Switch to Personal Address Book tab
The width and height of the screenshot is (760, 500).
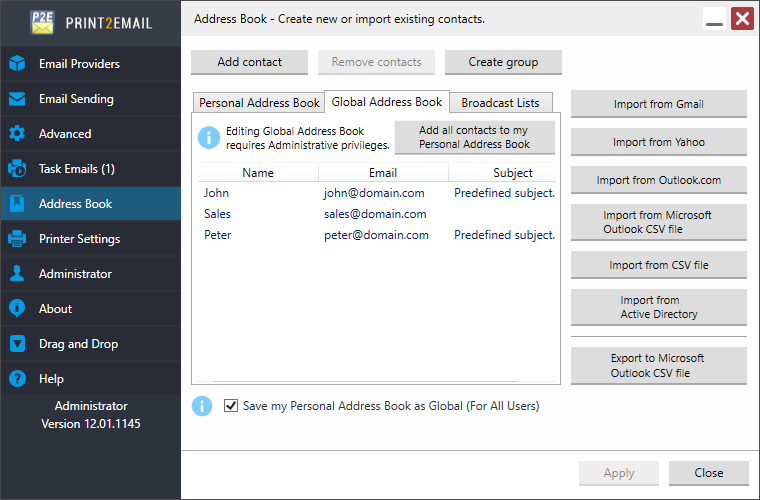259,103
